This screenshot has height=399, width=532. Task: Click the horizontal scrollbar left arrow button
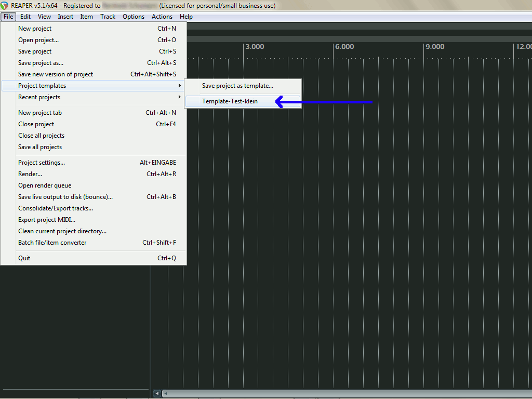(x=157, y=393)
